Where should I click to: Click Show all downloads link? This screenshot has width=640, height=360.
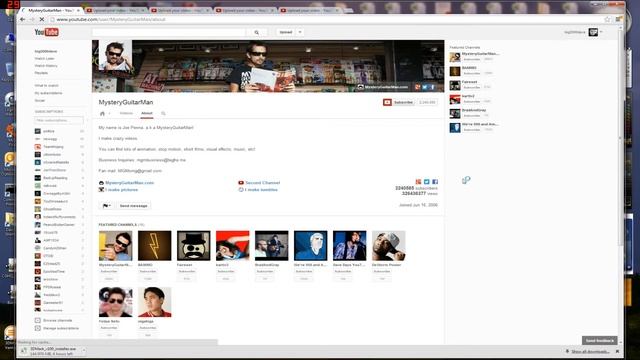click(x=590, y=351)
